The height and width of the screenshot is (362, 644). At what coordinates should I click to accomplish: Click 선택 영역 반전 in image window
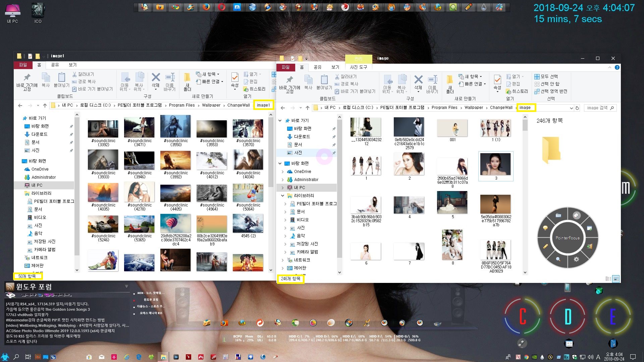click(551, 91)
